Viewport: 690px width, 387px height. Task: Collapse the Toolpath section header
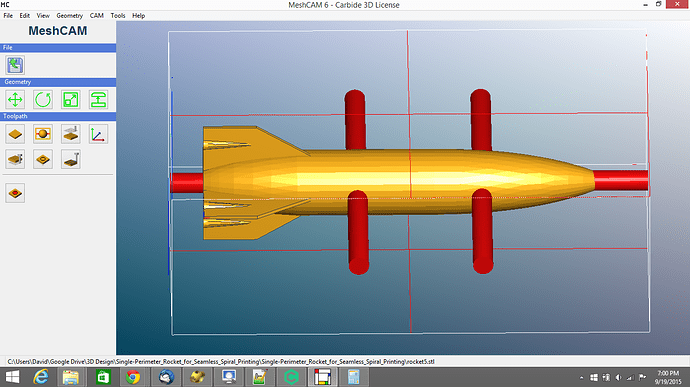tap(58, 116)
